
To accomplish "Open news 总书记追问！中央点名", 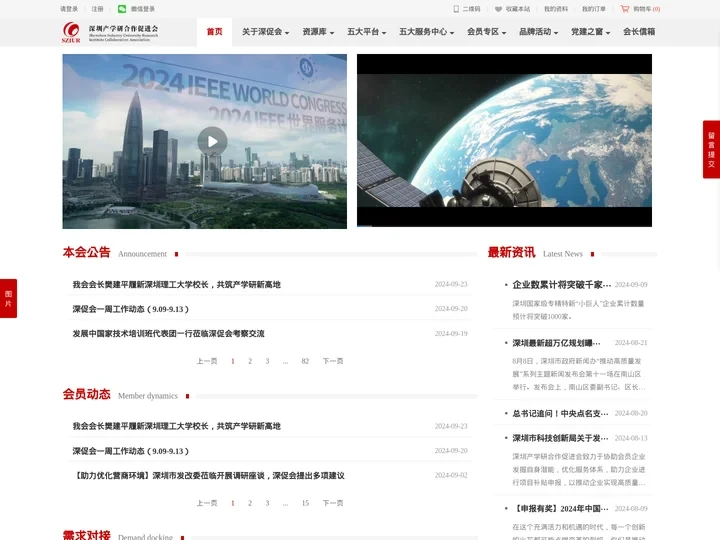I will [x=560, y=414].
